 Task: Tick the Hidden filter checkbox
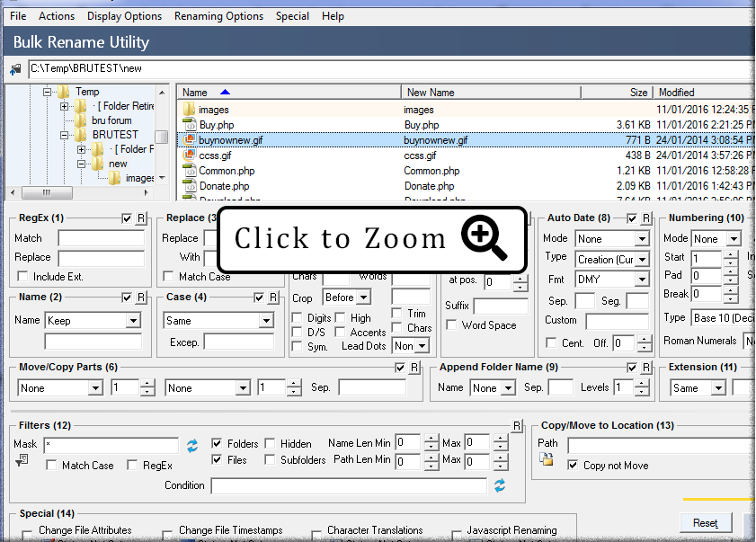[270, 443]
